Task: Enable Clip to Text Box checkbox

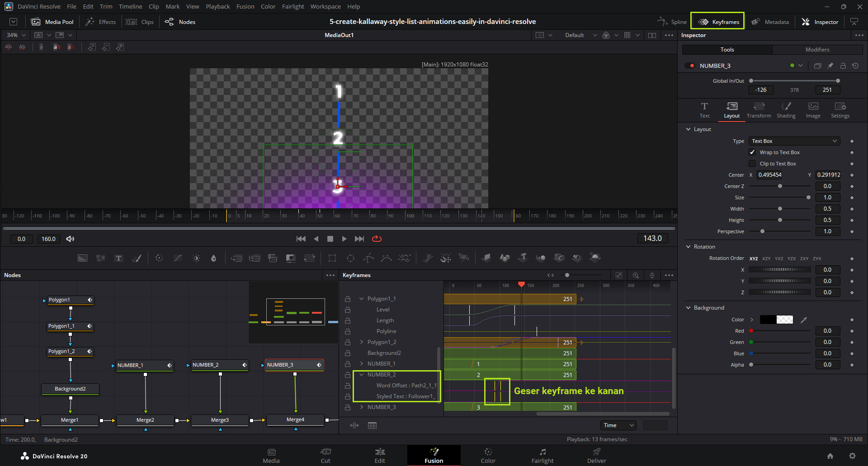Action: click(752, 164)
